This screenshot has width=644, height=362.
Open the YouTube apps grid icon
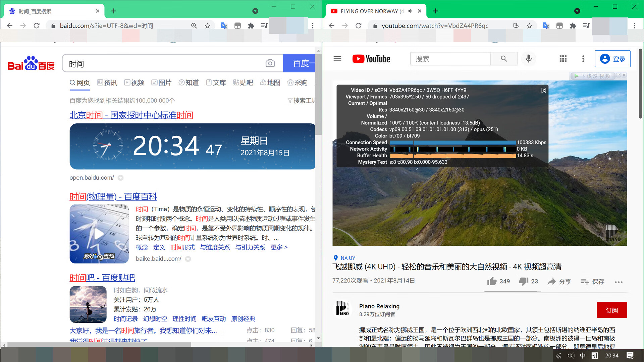(563, 59)
